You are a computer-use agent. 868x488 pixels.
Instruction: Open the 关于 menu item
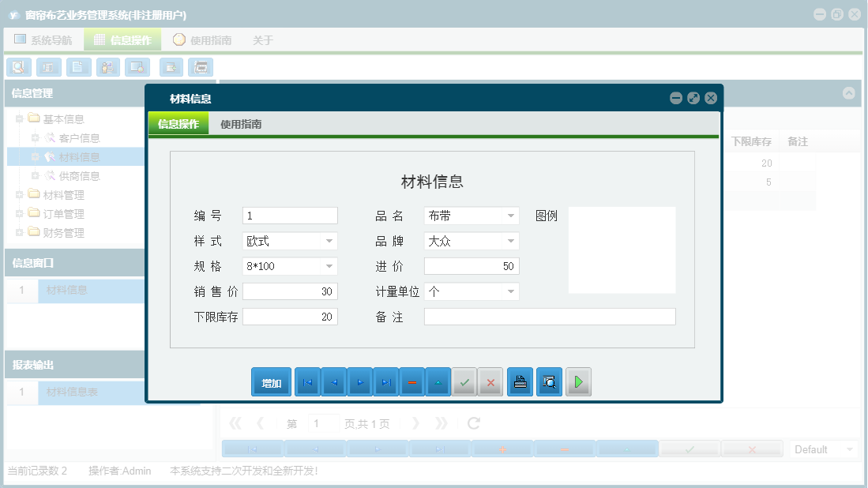(x=263, y=39)
